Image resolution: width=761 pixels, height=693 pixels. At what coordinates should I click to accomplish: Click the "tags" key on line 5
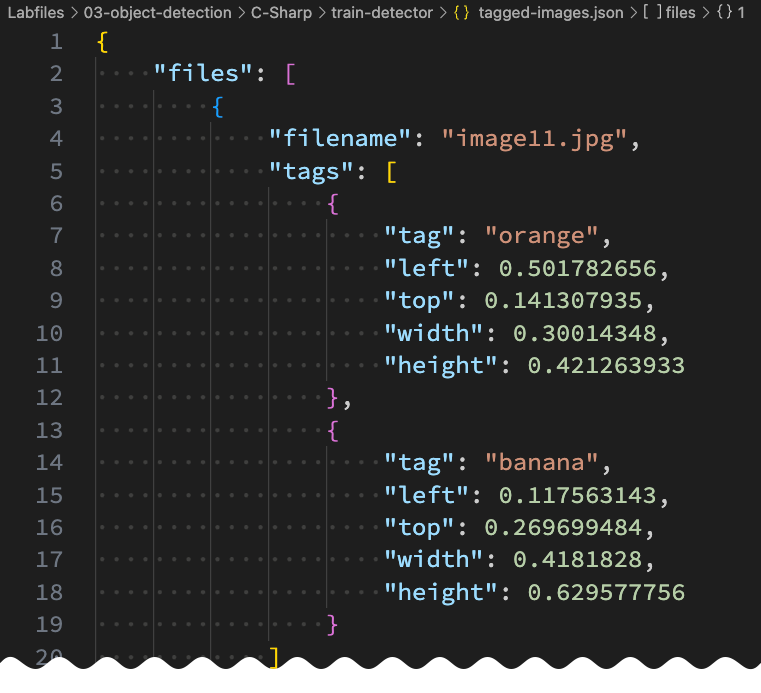pyautogui.click(x=311, y=172)
